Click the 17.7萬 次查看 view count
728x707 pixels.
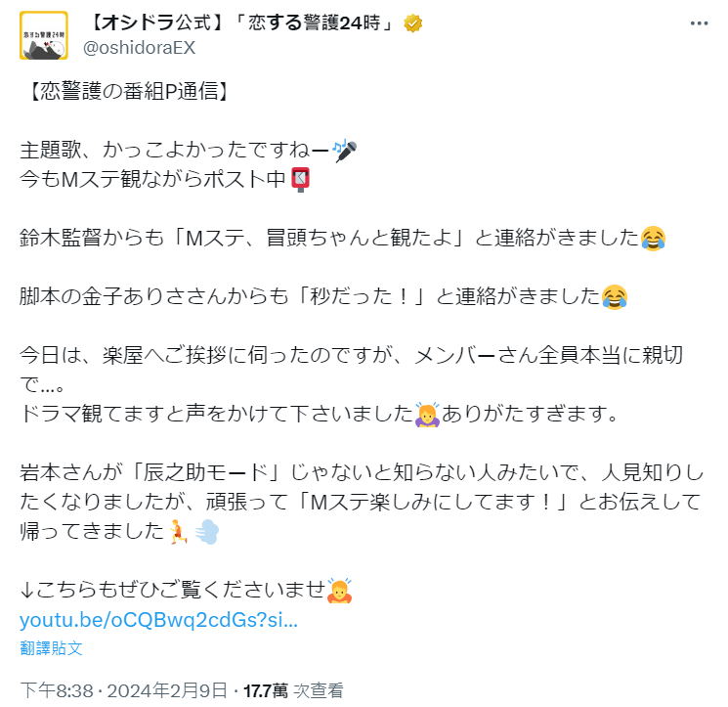click(293, 690)
